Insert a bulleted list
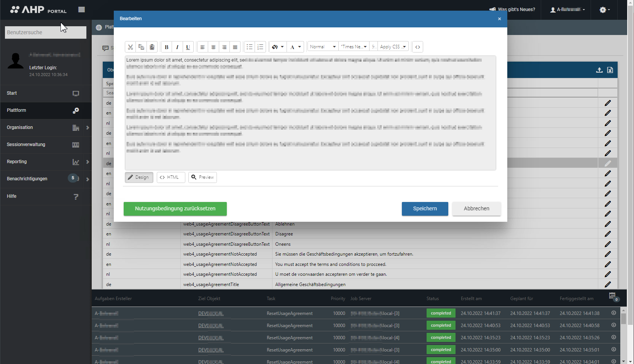The height and width of the screenshot is (364, 634). pos(250,47)
